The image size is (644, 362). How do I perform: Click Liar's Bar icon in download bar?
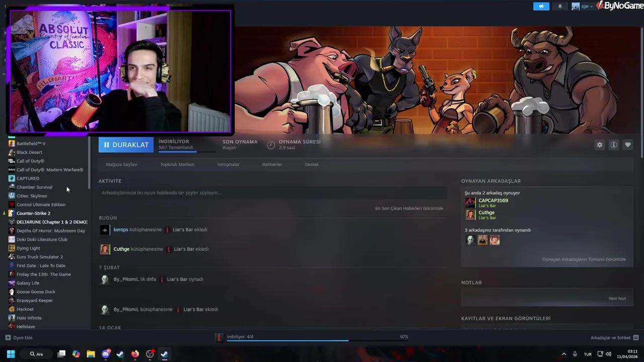[x=219, y=337]
